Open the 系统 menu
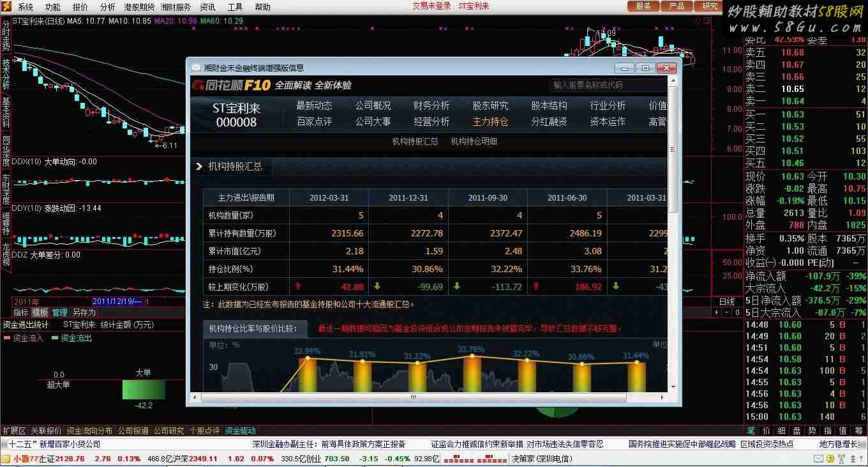The height and width of the screenshot is (467, 868). point(26,7)
